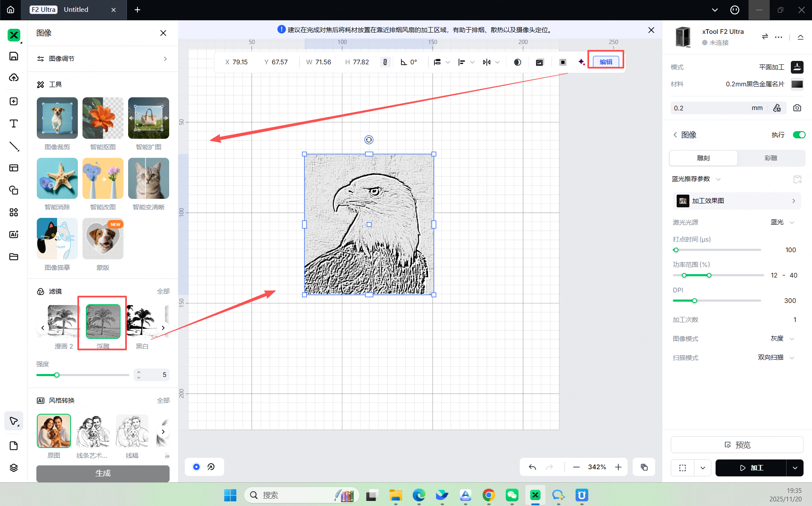Viewport: 812px width, 506px height.
Task: Click the line drawing tool icon
Action: [x=14, y=146]
